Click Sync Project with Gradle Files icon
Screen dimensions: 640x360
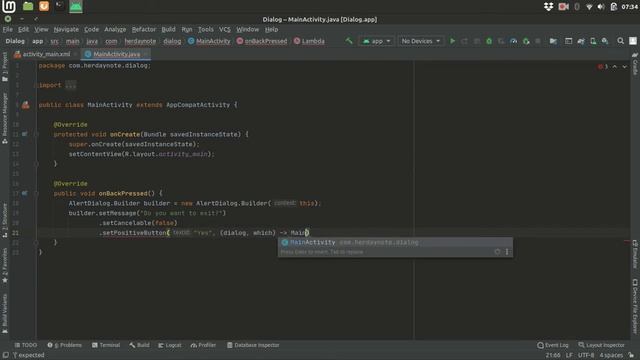click(581, 41)
